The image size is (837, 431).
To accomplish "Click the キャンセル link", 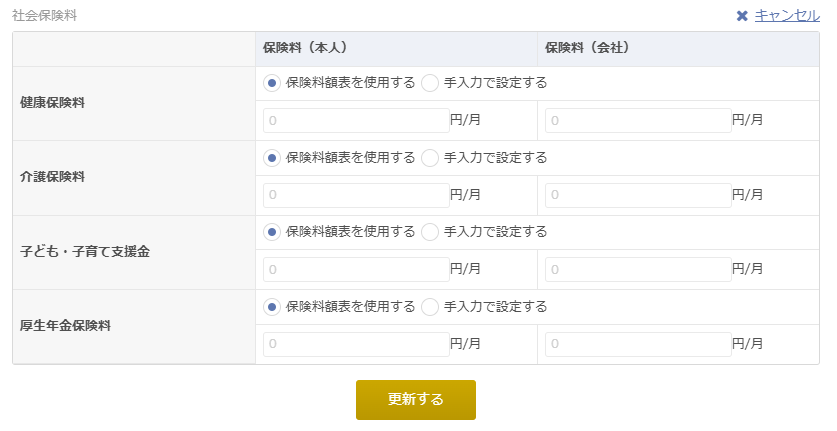I will tap(787, 15).
